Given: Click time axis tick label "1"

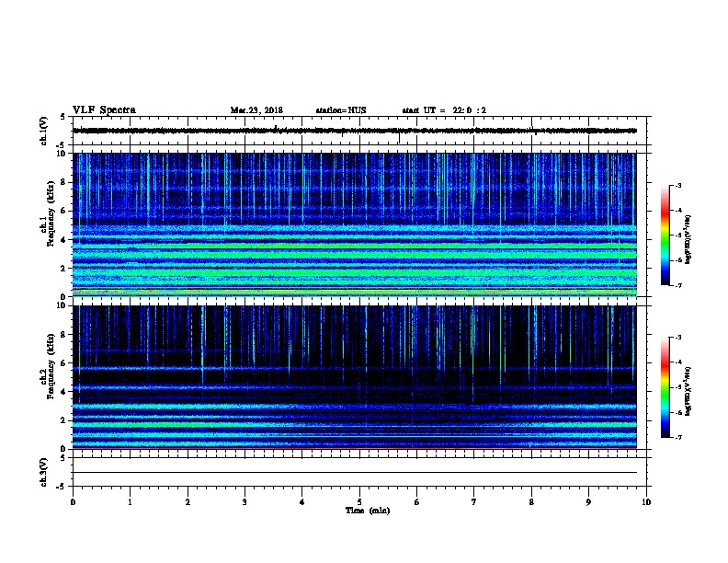Looking at the screenshot, I should (130, 502).
